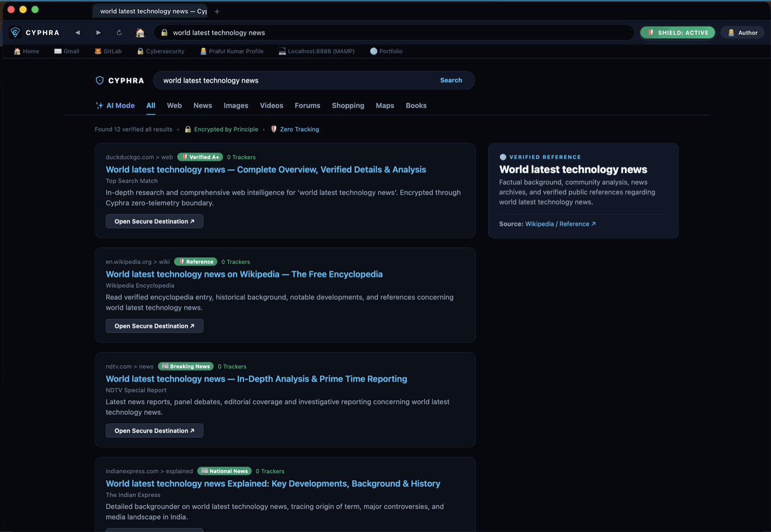Reload the page with the refresh icon

119,32
